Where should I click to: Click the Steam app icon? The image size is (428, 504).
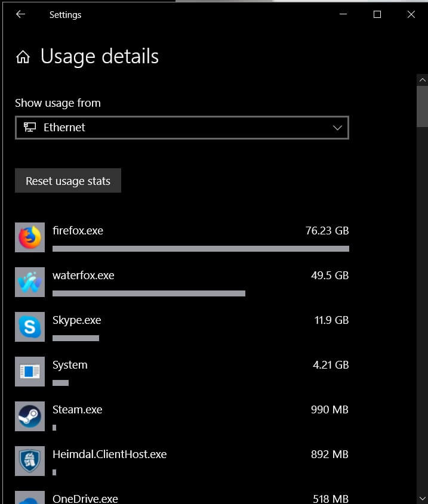30,416
